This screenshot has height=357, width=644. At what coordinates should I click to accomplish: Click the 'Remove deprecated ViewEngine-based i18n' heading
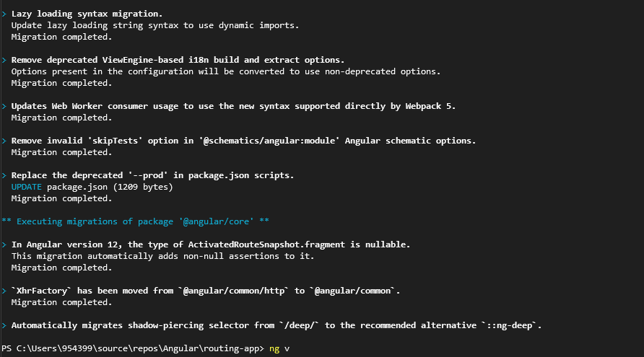coord(178,60)
